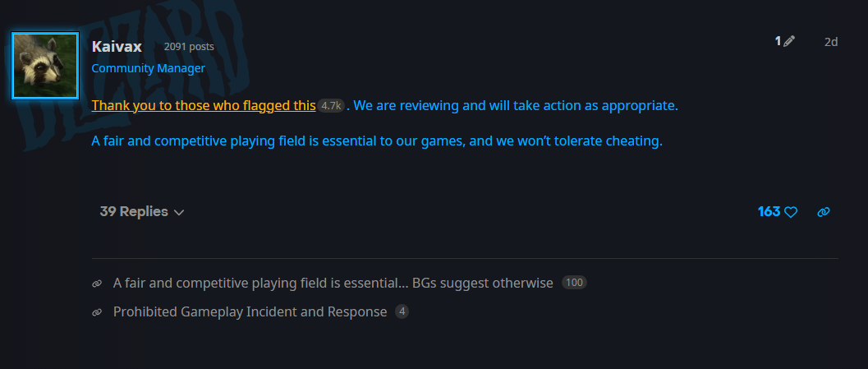Open 'BGs suggest otherwise' linked topic

[x=333, y=283]
